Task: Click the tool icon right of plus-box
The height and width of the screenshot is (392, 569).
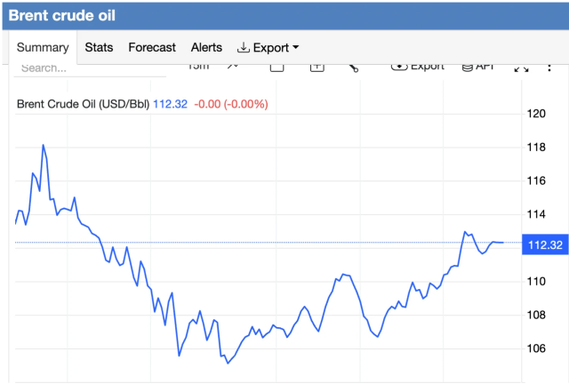Action: [353, 66]
